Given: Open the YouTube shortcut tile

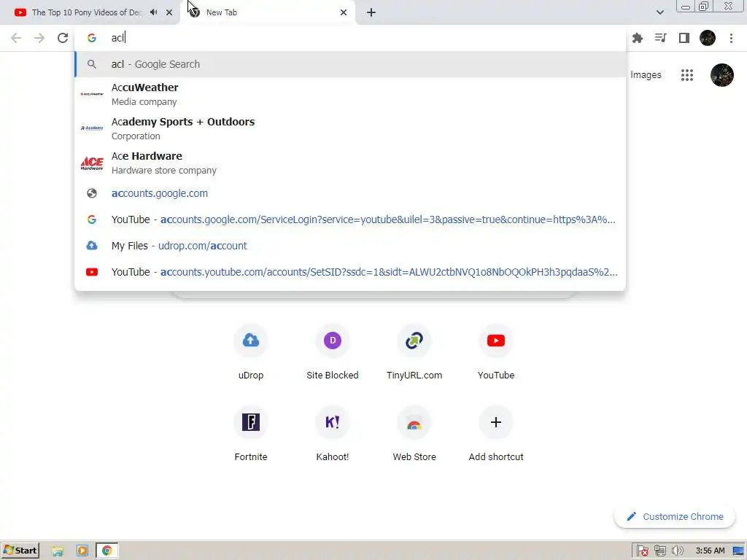Looking at the screenshot, I should (x=496, y=351).
